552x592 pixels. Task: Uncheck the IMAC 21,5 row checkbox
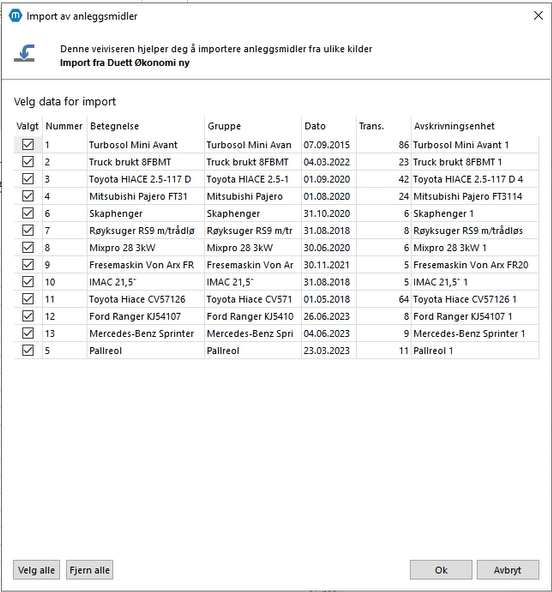28,282
